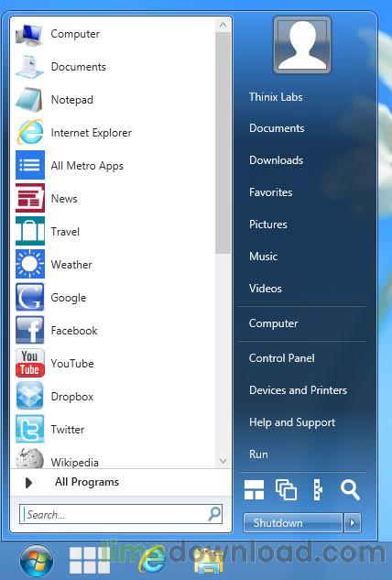
Task: Open the Weather app icon
Action: pos(30,264)
